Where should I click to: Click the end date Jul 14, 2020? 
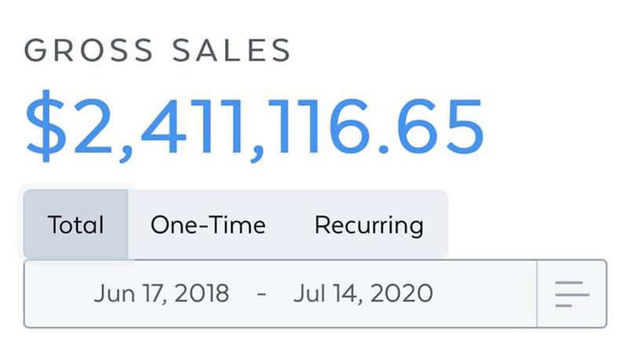pos(363,293)
